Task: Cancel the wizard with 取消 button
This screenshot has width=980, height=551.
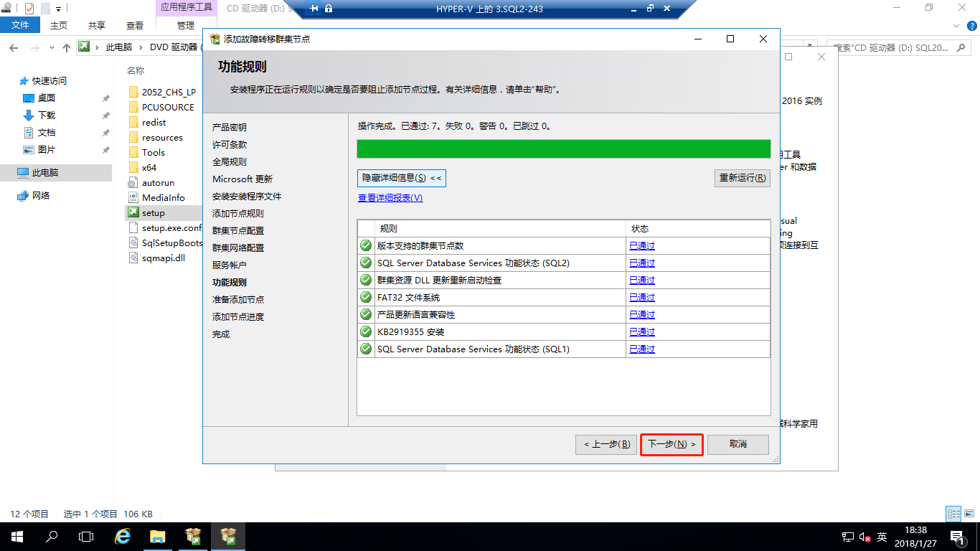Action: (x=738, y=444)
